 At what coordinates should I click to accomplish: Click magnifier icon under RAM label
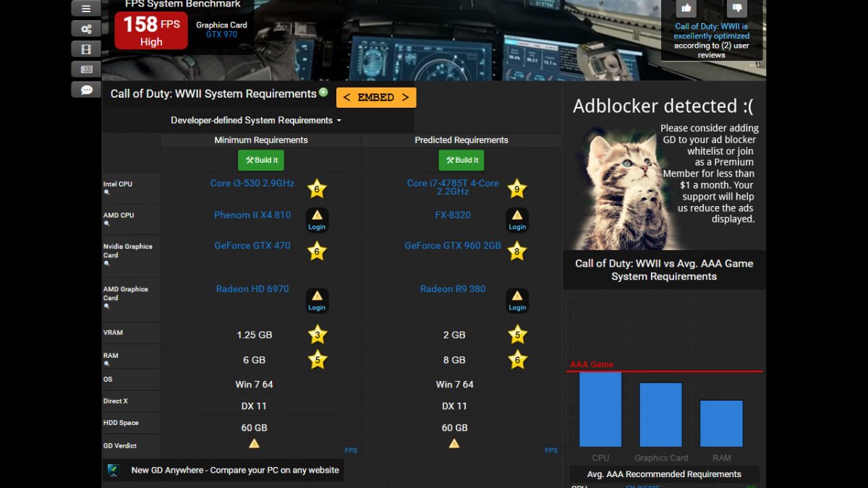[x=106, y=364]
